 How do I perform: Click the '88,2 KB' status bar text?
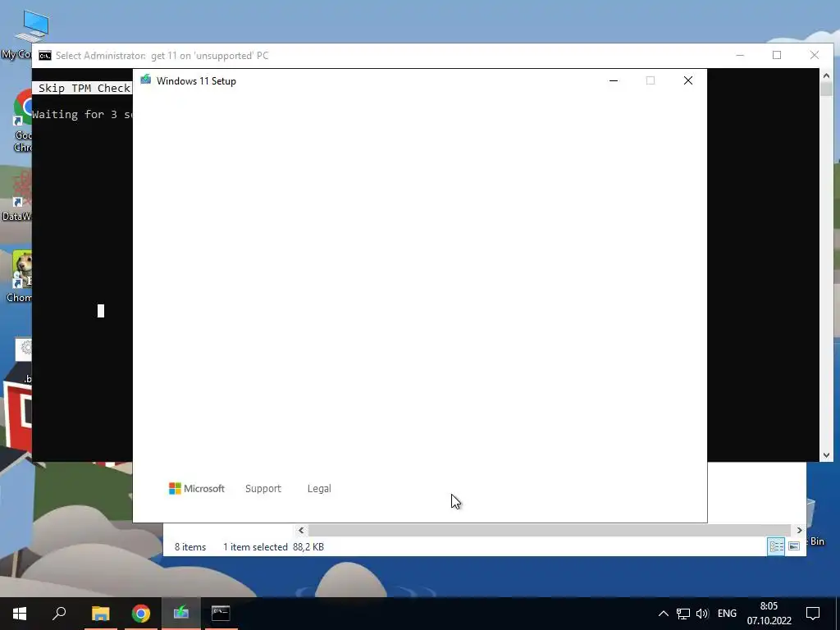(308, 547)
